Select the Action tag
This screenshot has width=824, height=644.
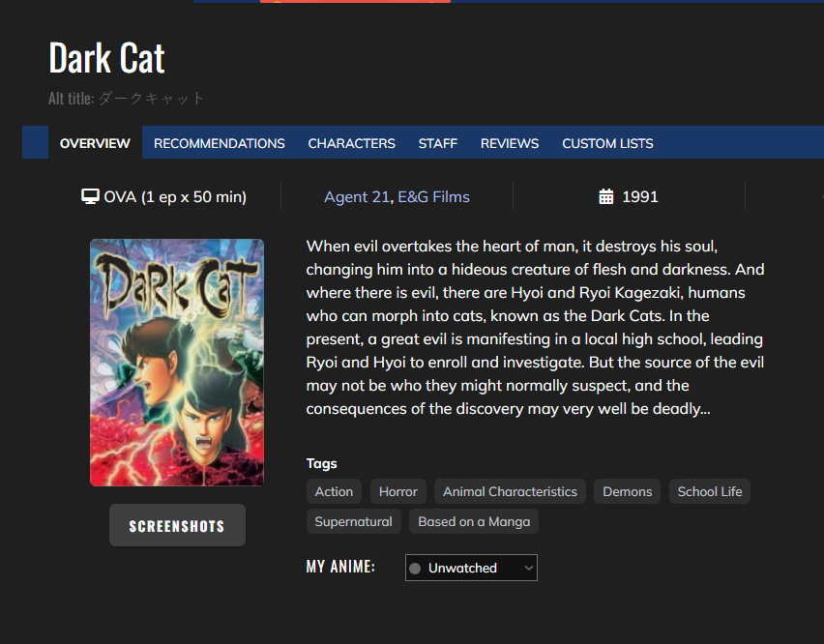tap(334, 492)
